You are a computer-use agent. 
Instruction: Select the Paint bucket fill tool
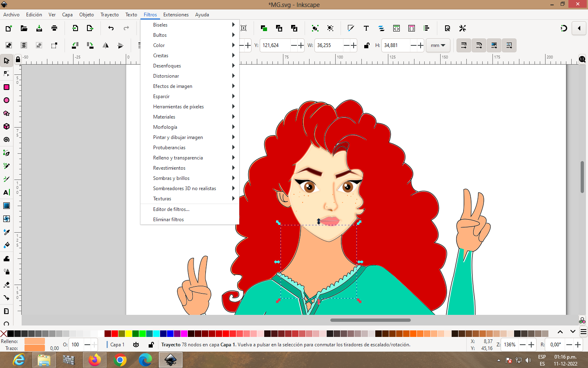click(x=7, y=245)
